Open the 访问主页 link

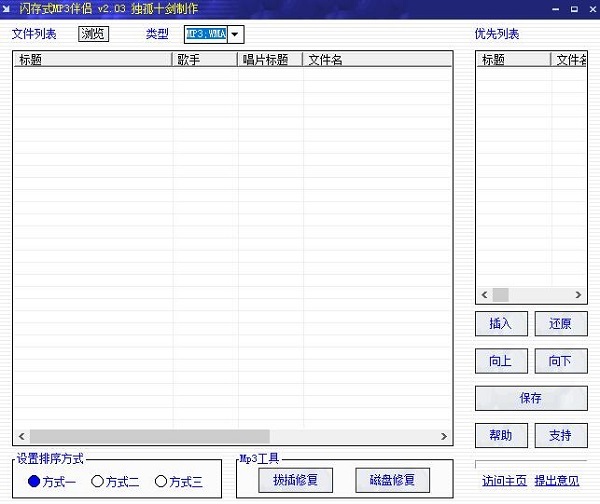pos(502,479)
